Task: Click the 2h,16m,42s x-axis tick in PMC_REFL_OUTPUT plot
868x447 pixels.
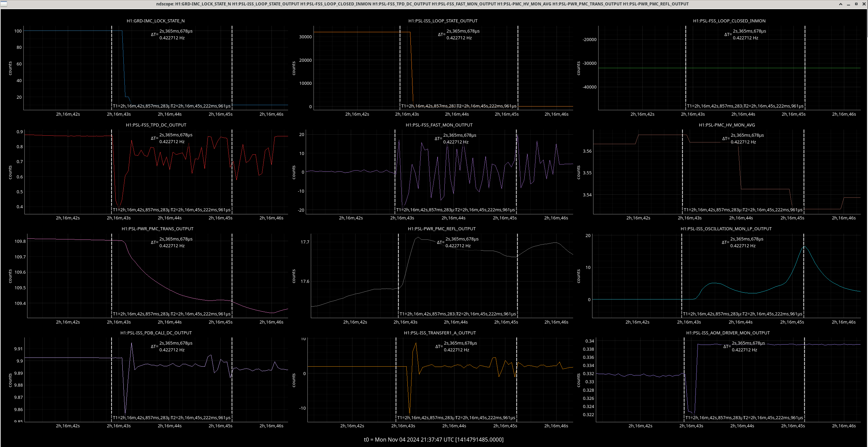Action: (x=355, y=322)
